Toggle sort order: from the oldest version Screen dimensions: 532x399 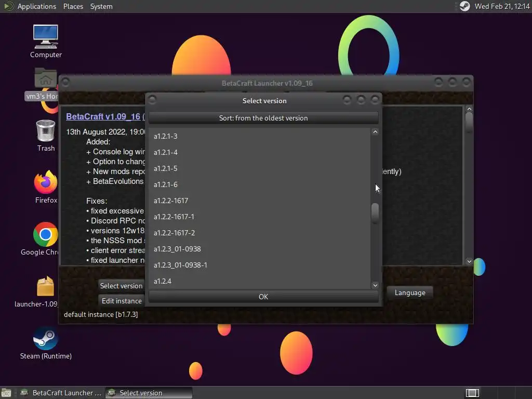[263, 118]
